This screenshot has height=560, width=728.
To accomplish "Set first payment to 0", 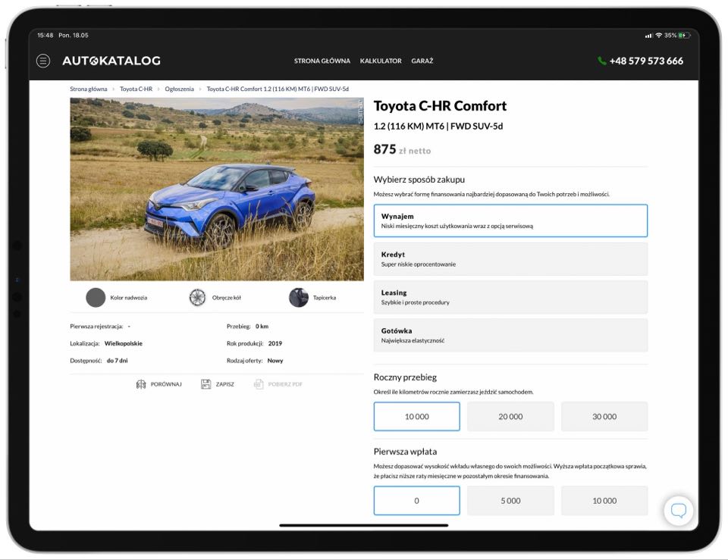I will [x=416, y=501].
